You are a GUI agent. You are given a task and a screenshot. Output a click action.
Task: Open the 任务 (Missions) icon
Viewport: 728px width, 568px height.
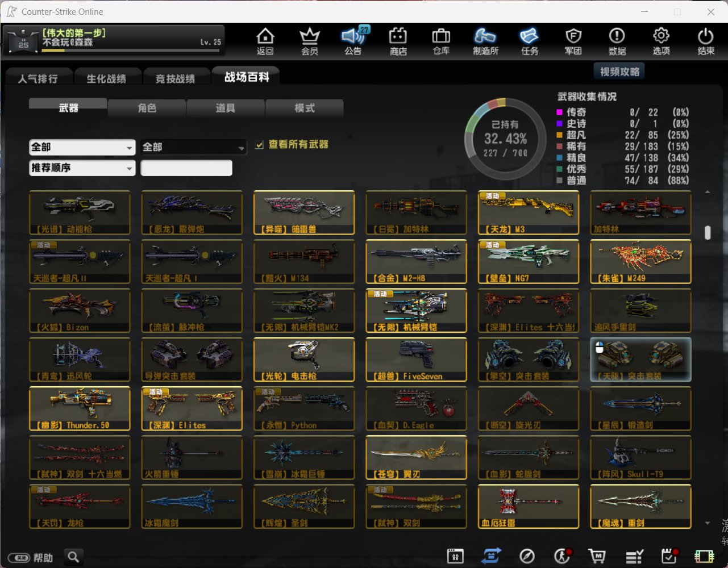click(x=529, y=41)
